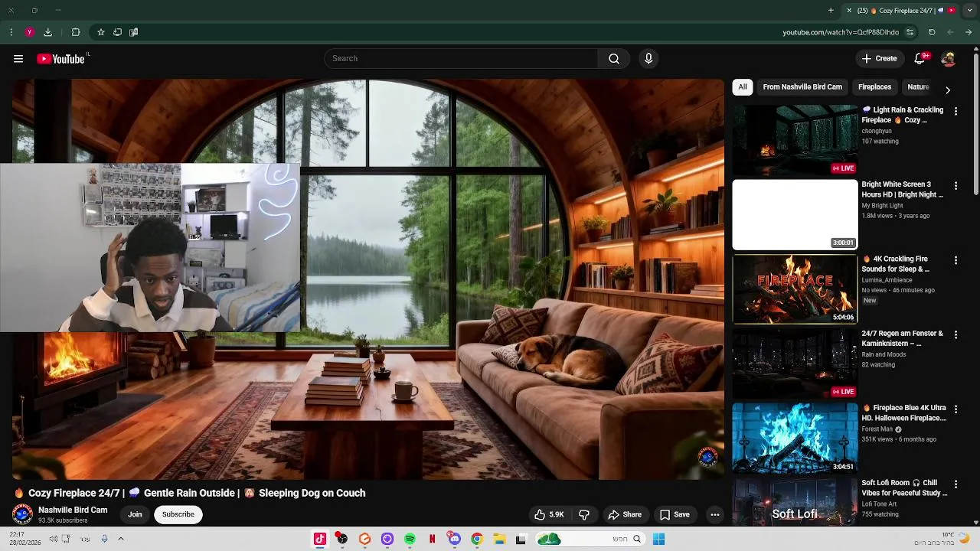This screenshot has width=980, height=551.
Task: Save video to a playlist
Action: [x=675, y=515]
